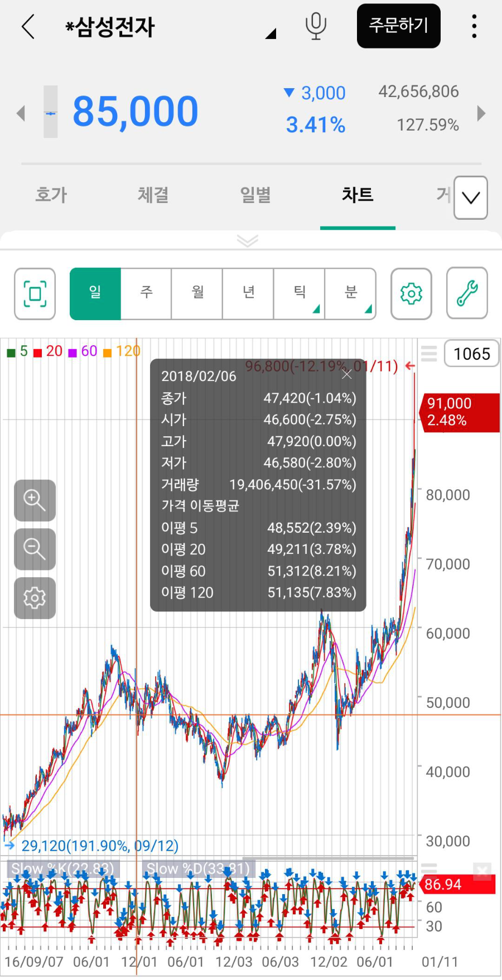Image resolution: width=502 pixels, height=980 pixels.
Task: Open fullscreen chart mode icon
Action: click(35, 293)
